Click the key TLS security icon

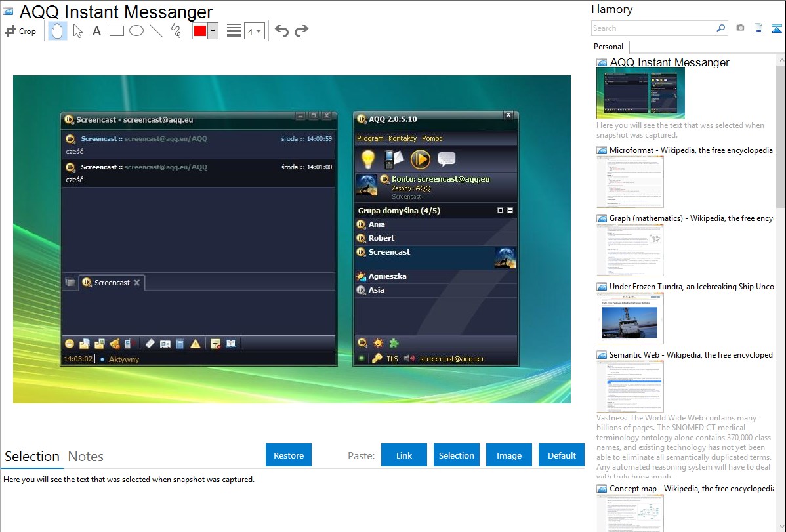377,359
